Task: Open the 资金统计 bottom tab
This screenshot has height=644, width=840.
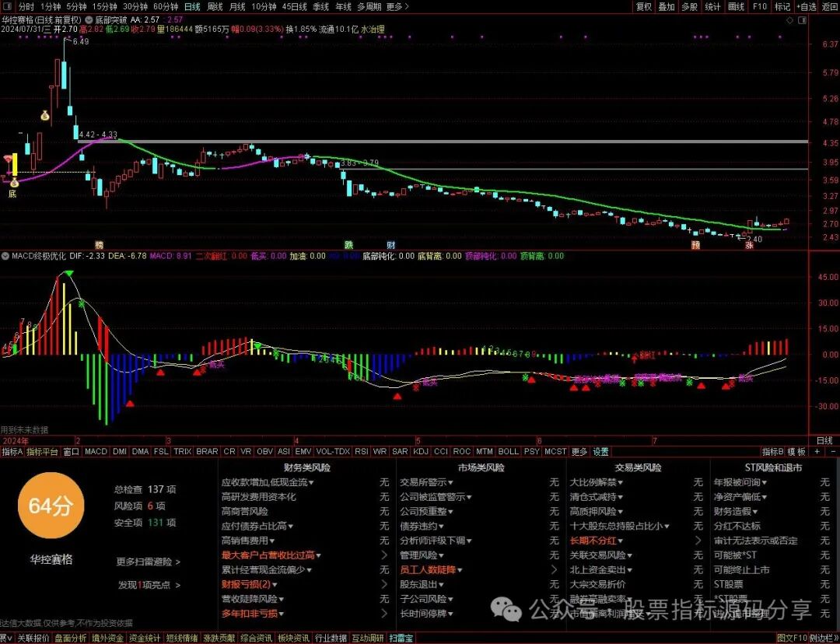Action: [144, 638]
